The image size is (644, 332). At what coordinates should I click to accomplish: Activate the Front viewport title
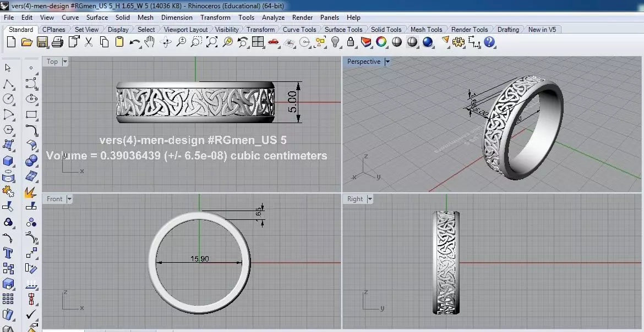tap(54, 199)
